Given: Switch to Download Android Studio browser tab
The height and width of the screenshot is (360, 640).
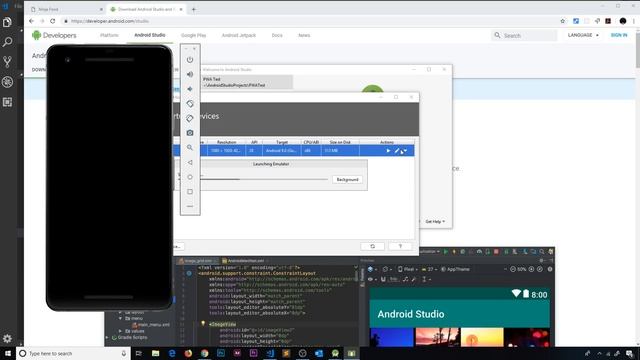Looking at the screenshot, I should (x=146, y=9).
